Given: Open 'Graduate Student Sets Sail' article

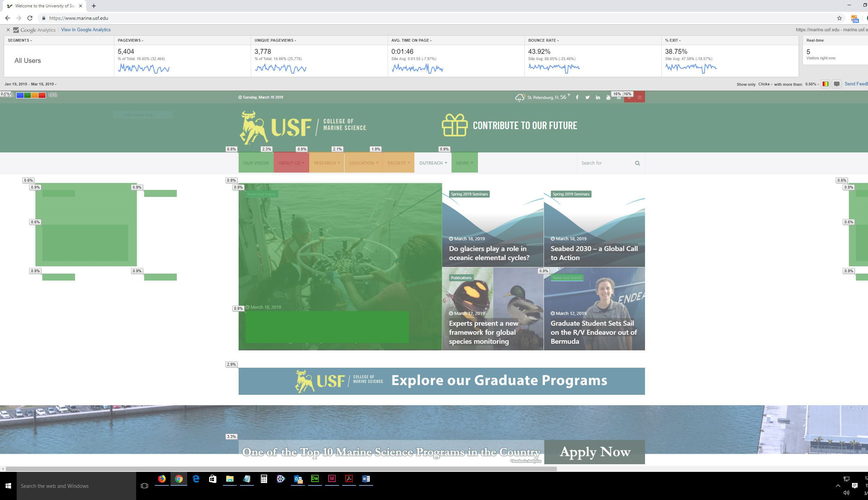Looking at the screenshot, I should click(x=594, y=332).
